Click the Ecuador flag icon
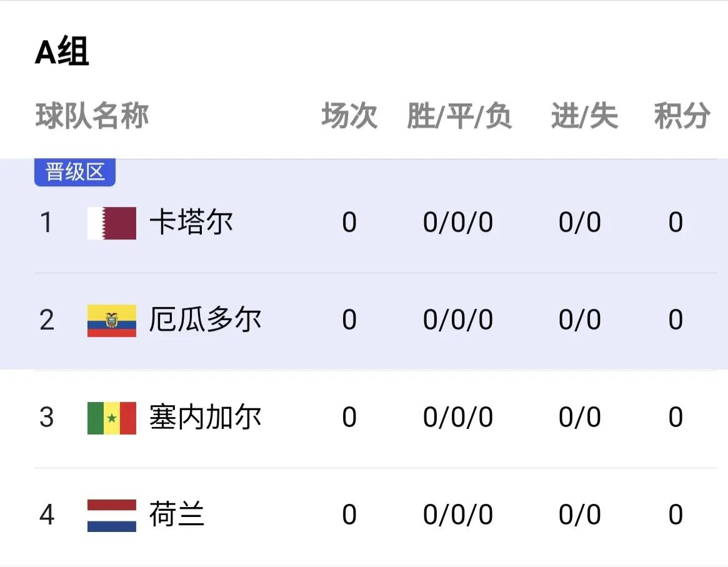 (111, 320)
